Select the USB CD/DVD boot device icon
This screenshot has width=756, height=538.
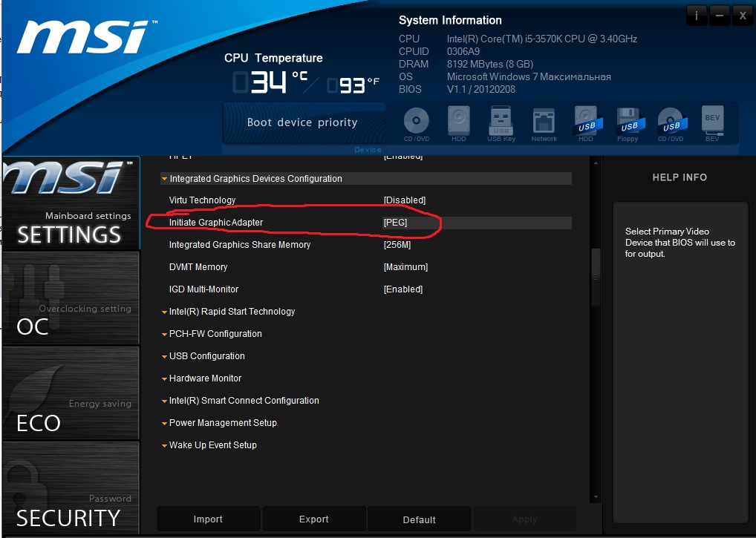[671, 124]
